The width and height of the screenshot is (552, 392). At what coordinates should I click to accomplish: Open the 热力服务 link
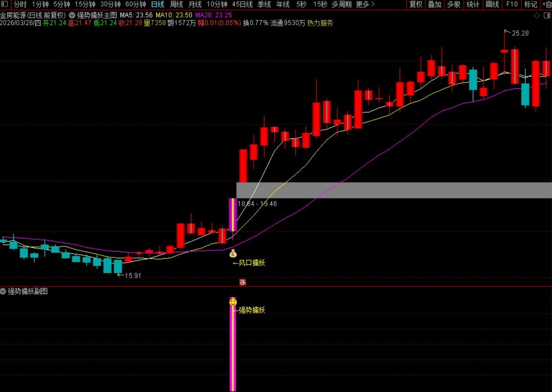click(x=320, y=23)
